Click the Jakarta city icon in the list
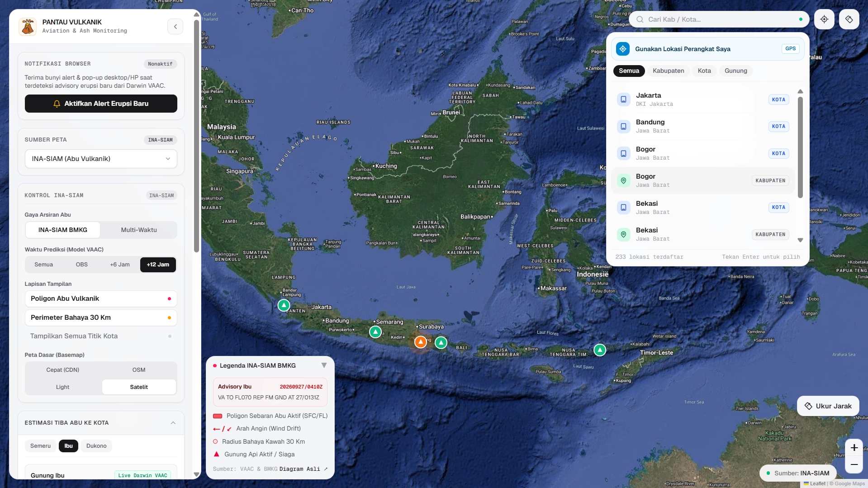Screen dimensions: 868x488 (x=623, y=99)
